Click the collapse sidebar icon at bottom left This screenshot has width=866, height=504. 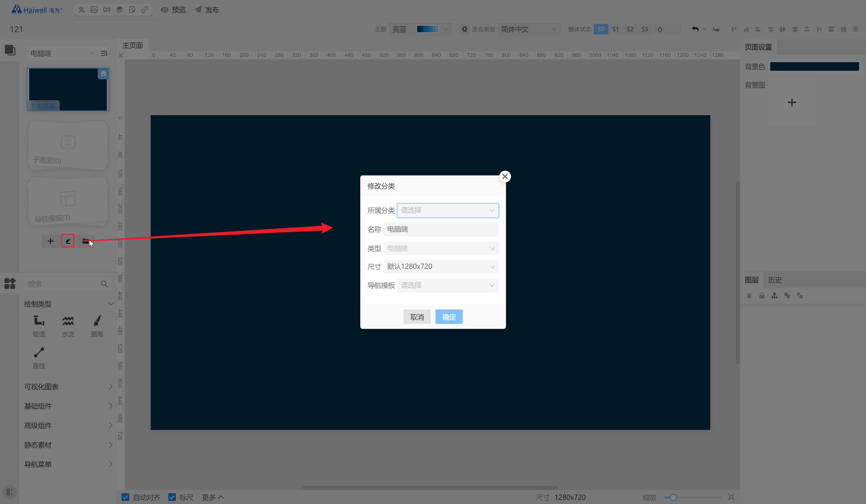click(x=10, y=492)
